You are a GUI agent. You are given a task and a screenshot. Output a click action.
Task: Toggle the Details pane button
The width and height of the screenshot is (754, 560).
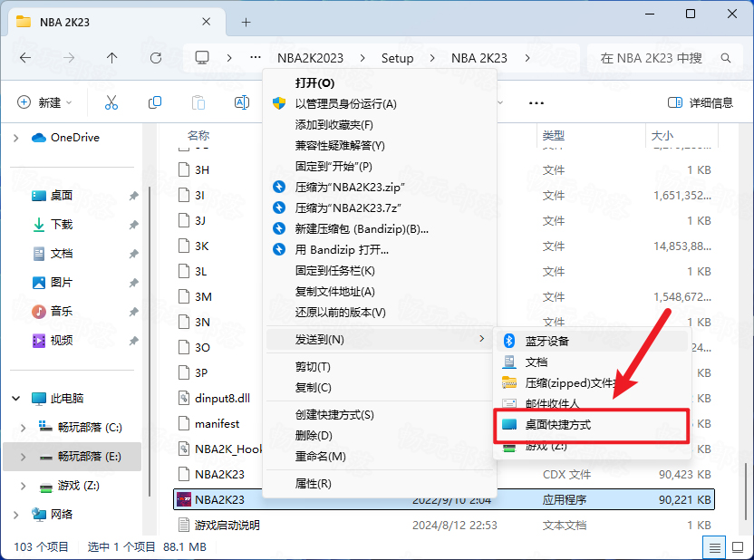pyautogui.click(x=701, y=102)
